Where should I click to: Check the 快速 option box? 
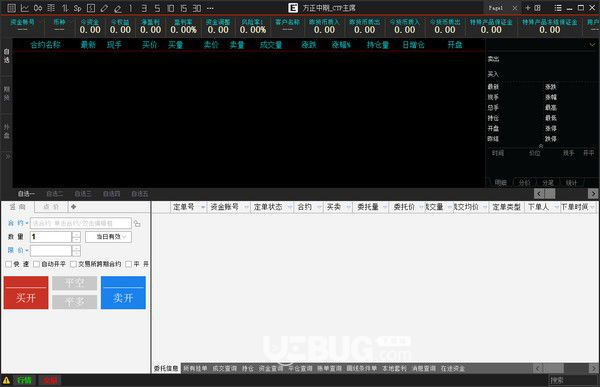point(8,264)
